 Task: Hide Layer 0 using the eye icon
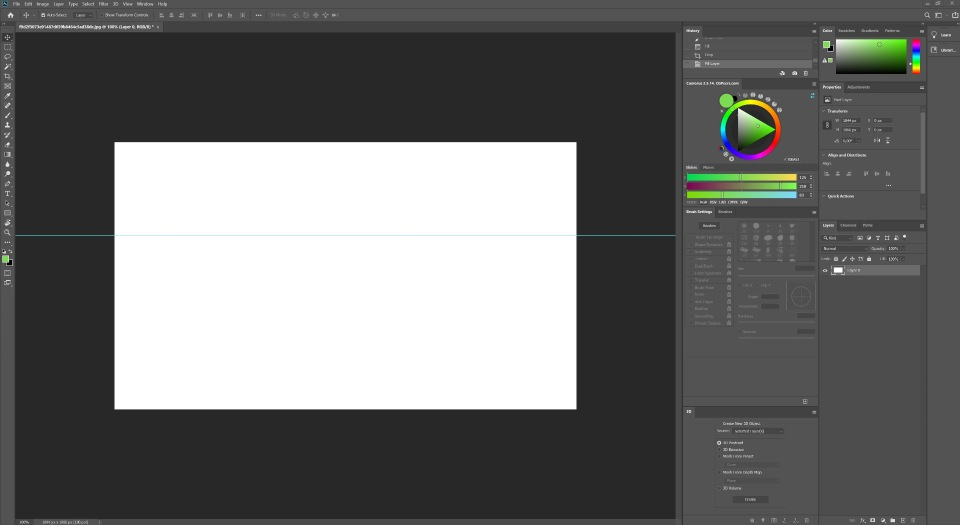pyautogui.click(x=825, y=270)
